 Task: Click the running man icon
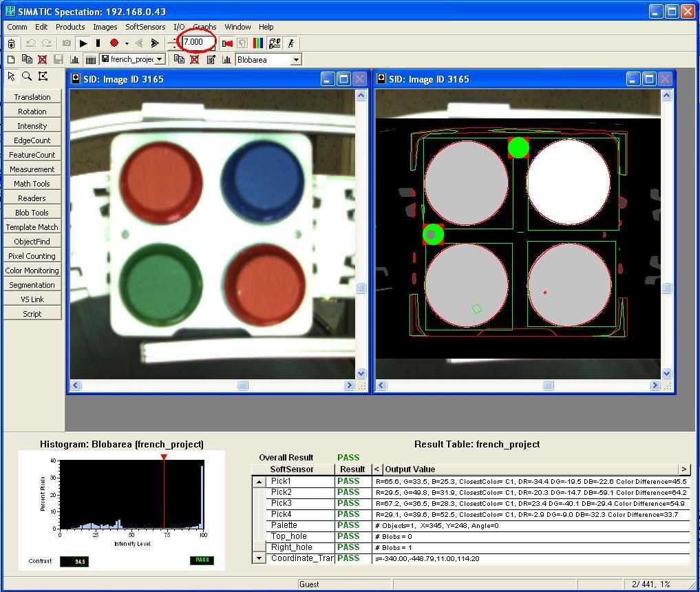[x=291, y=43]
